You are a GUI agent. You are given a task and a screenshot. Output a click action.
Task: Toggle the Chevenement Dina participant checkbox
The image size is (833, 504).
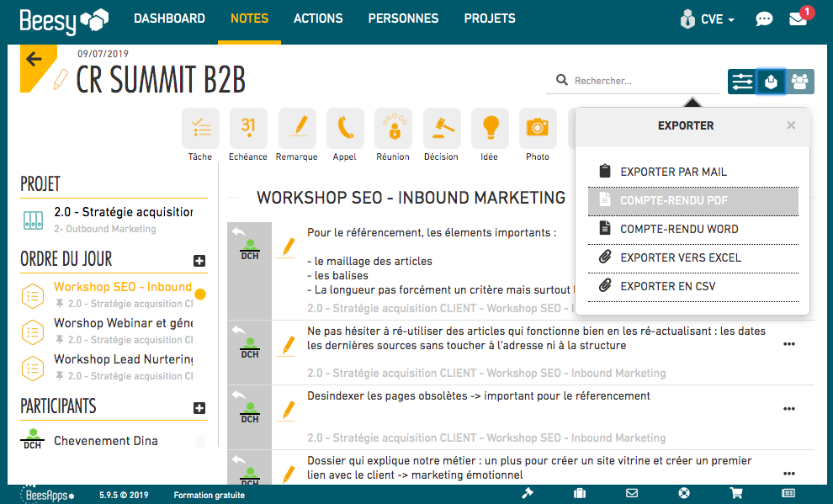[200, 441]
